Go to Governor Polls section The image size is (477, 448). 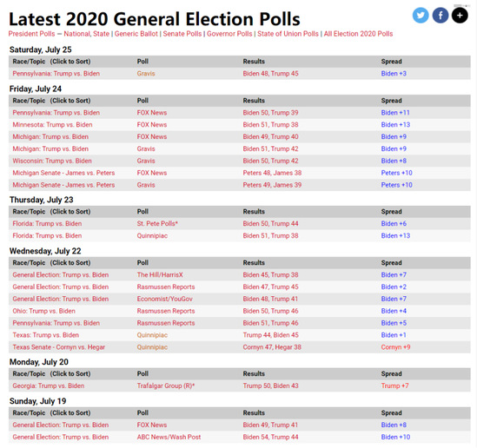[229, 34]
